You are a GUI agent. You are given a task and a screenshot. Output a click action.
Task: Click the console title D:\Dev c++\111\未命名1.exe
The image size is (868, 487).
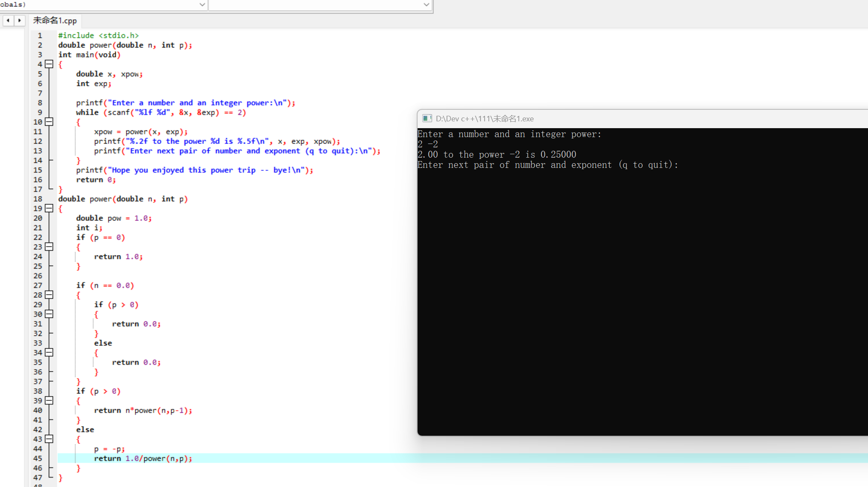(x=485, y=119)
